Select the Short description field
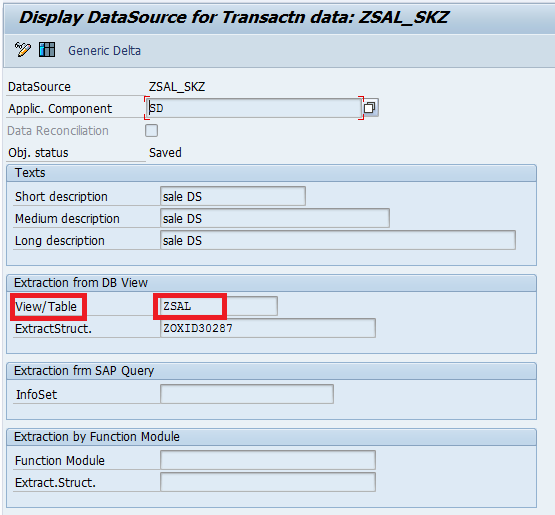The width and height of the screenshot is (555, 515). [x=233, y=196]
